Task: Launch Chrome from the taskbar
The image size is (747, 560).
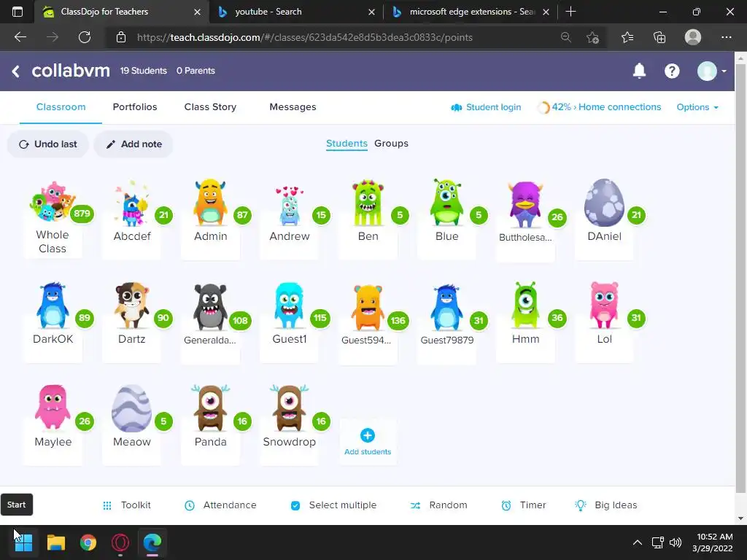Action: (88, 542)
